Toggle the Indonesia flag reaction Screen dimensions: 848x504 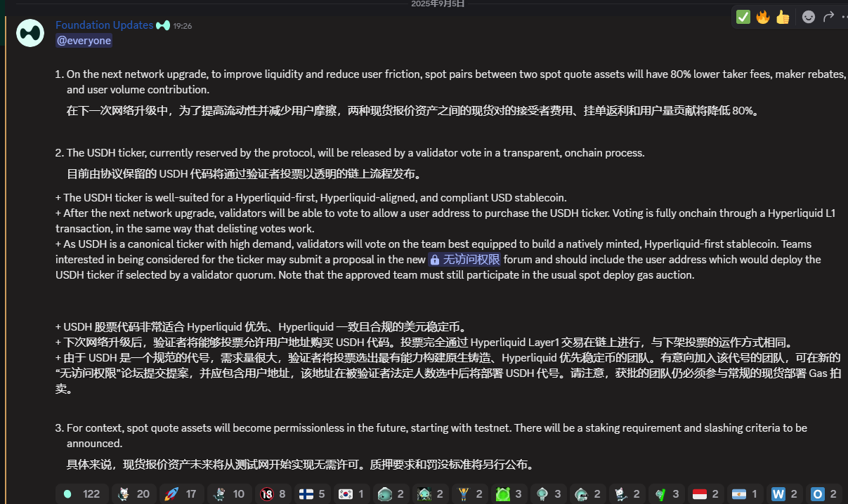[x=705, y=494]
